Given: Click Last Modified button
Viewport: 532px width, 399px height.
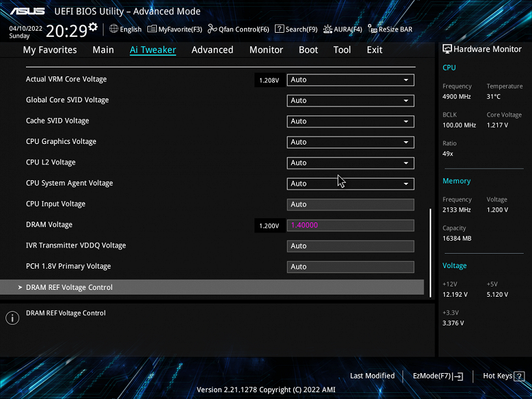Looking at the screenshot, I should [372, 376].
